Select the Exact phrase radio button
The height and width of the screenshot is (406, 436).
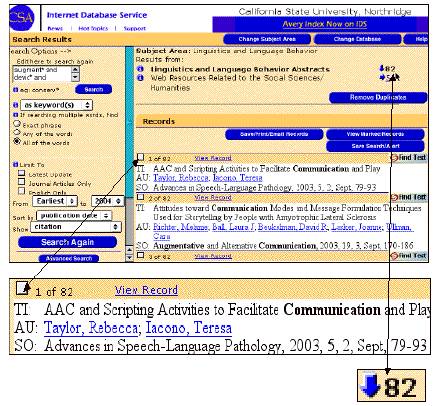(17, 124)
